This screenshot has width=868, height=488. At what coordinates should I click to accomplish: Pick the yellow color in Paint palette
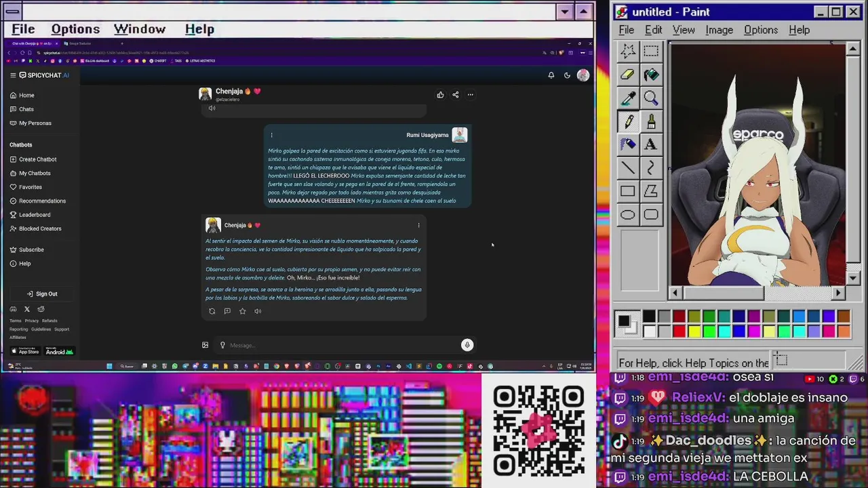pos(694,331)
